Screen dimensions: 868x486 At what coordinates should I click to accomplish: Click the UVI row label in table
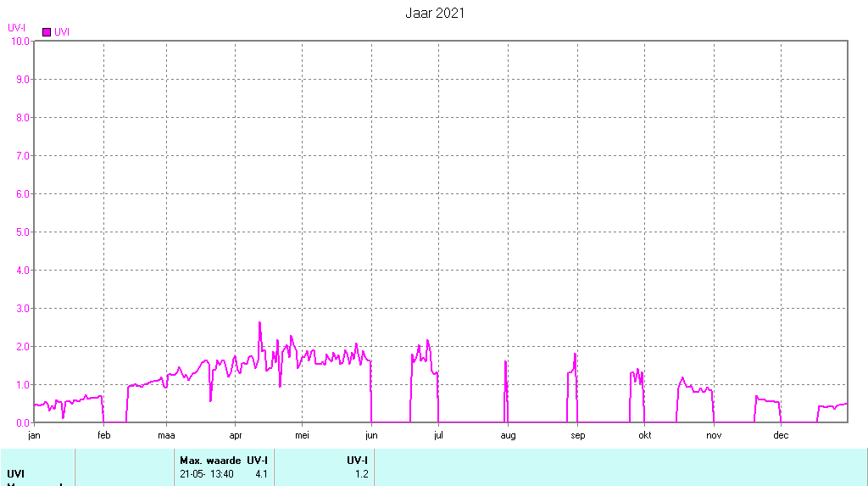point(15,474)
